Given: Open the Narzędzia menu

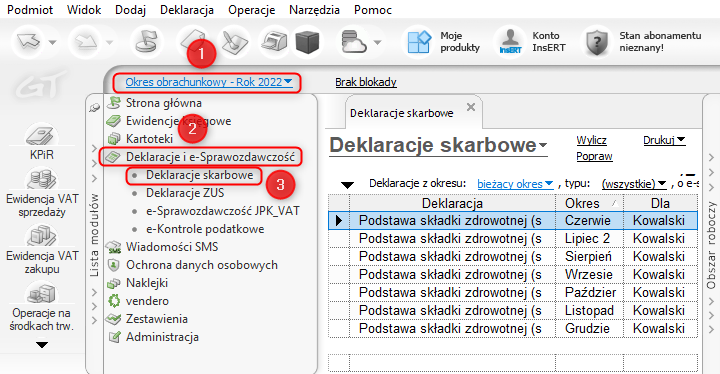Looking at the screenshot, I should (314, 10).
